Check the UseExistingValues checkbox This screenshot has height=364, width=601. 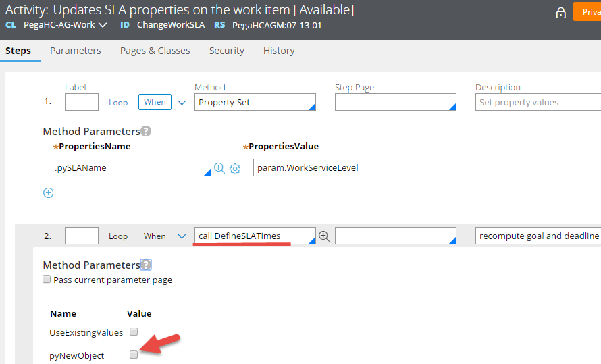point(134,332)
